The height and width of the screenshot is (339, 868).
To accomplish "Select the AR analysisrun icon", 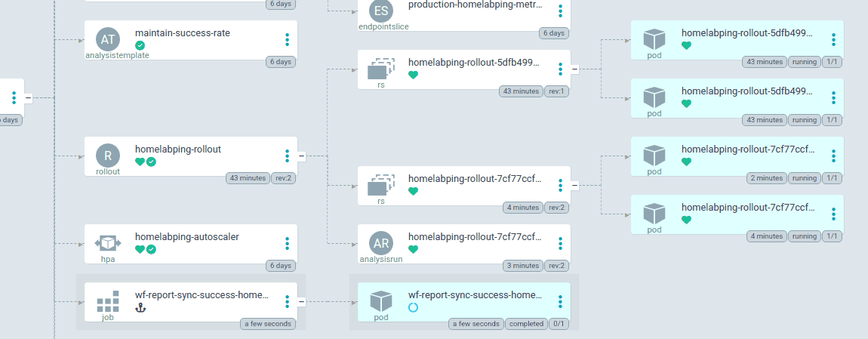I will 381,243.
